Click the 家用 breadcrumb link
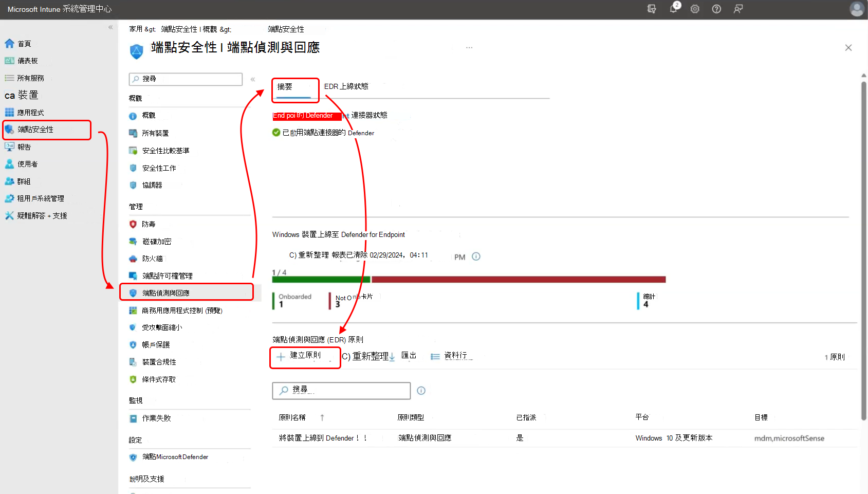 coord(136,29)
